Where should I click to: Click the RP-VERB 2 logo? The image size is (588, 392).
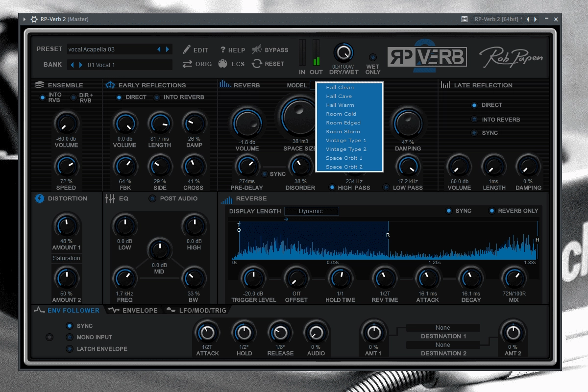tap(427, 56)
